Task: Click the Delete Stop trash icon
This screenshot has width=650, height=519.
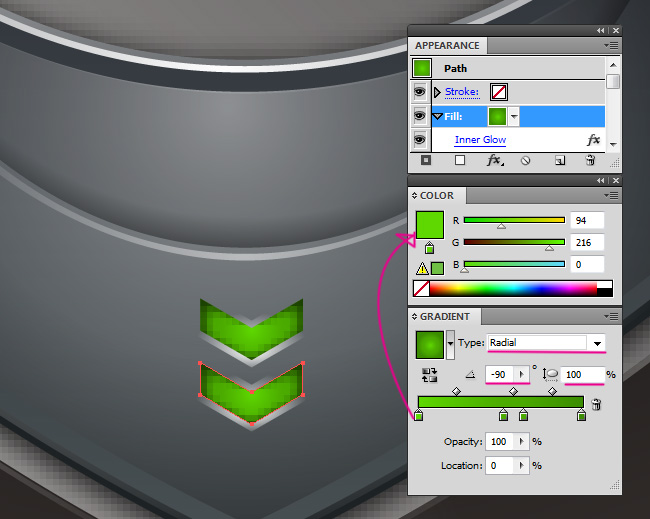Action: point(597,404)
